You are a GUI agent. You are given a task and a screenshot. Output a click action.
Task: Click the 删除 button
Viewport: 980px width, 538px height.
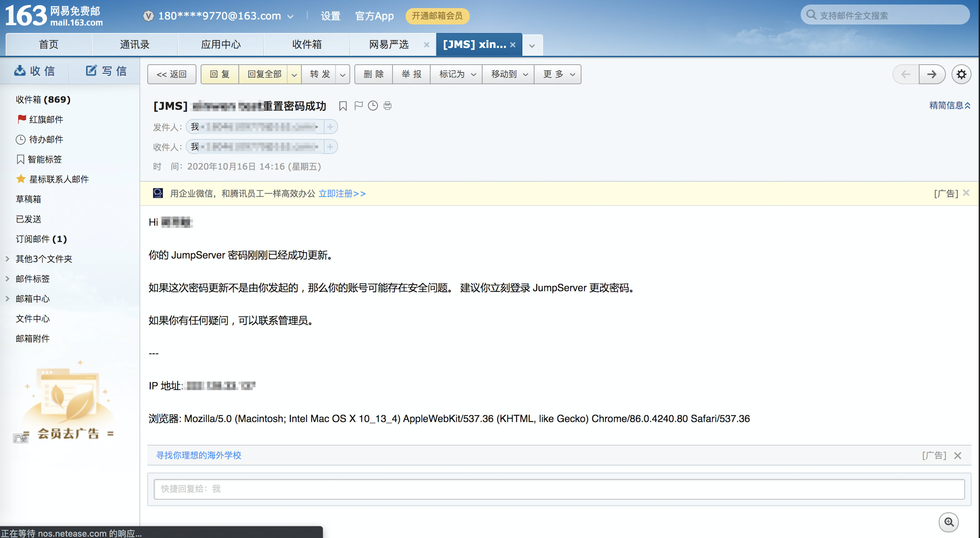tap(374, 74)
